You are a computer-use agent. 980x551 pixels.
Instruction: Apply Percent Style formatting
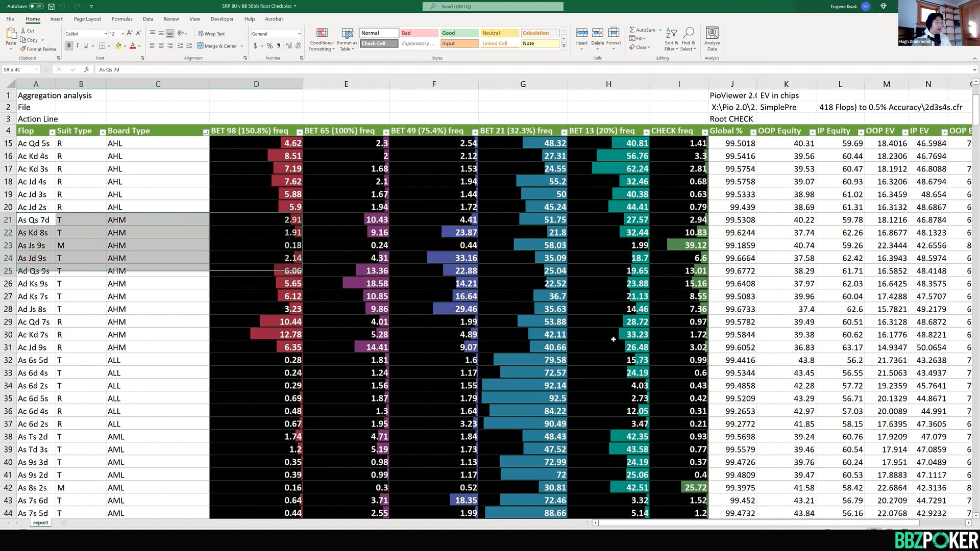269,45
